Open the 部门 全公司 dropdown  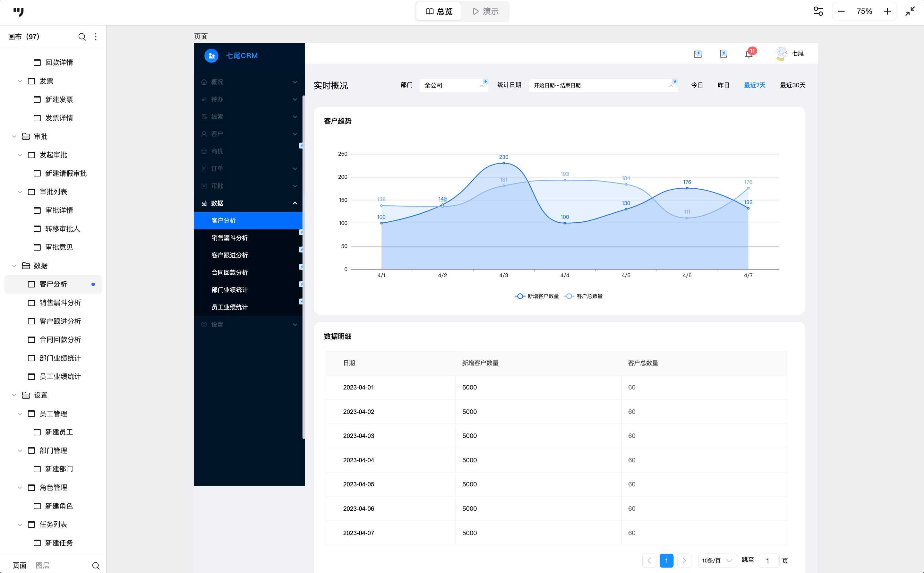click(x=453, y=85)
